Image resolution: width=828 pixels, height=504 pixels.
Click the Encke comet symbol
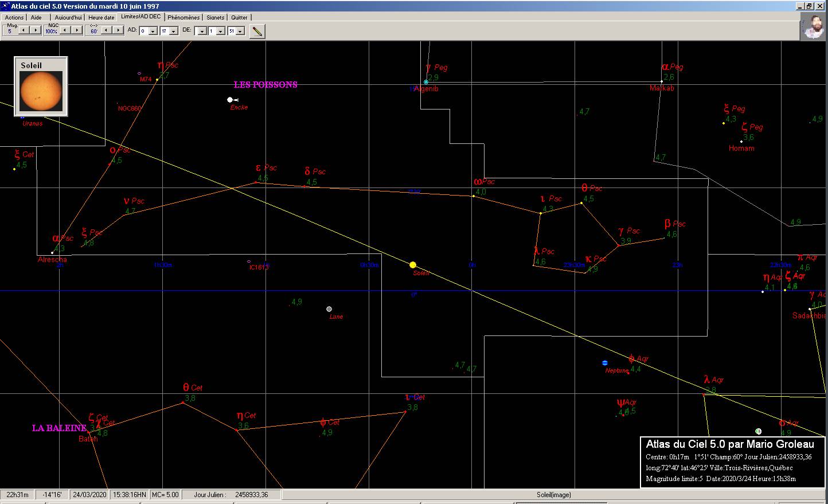coord(231,100)
